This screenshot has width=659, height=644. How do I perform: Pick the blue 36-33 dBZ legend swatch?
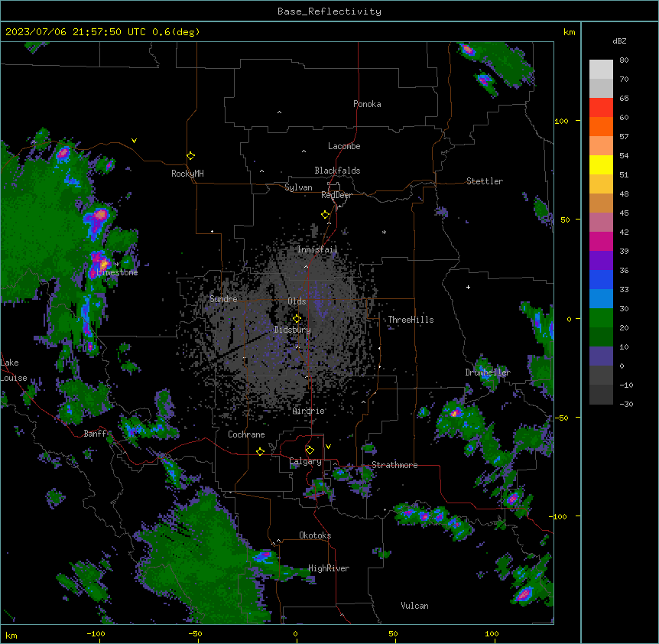point(601,279)
